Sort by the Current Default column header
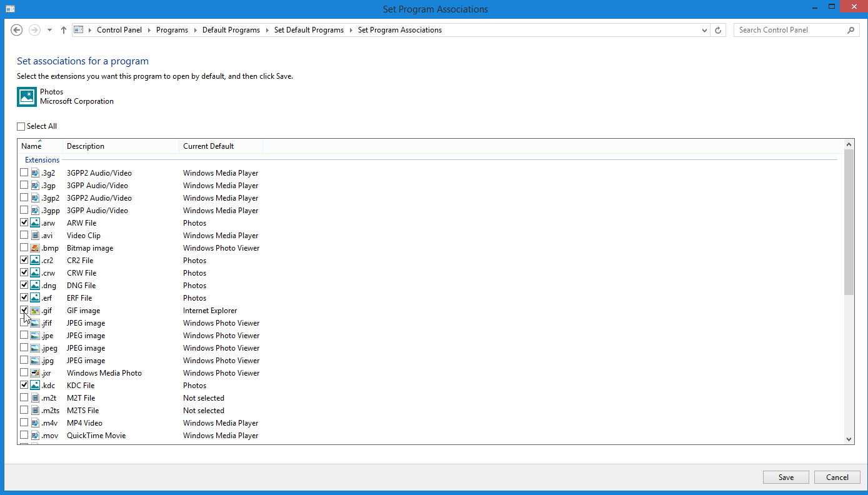 pos(221,146)
